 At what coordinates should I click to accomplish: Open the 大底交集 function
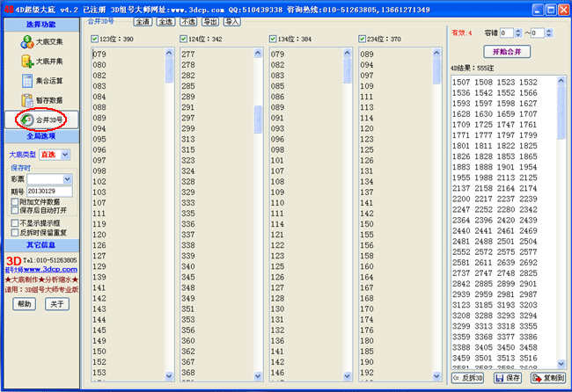point(40,43)
